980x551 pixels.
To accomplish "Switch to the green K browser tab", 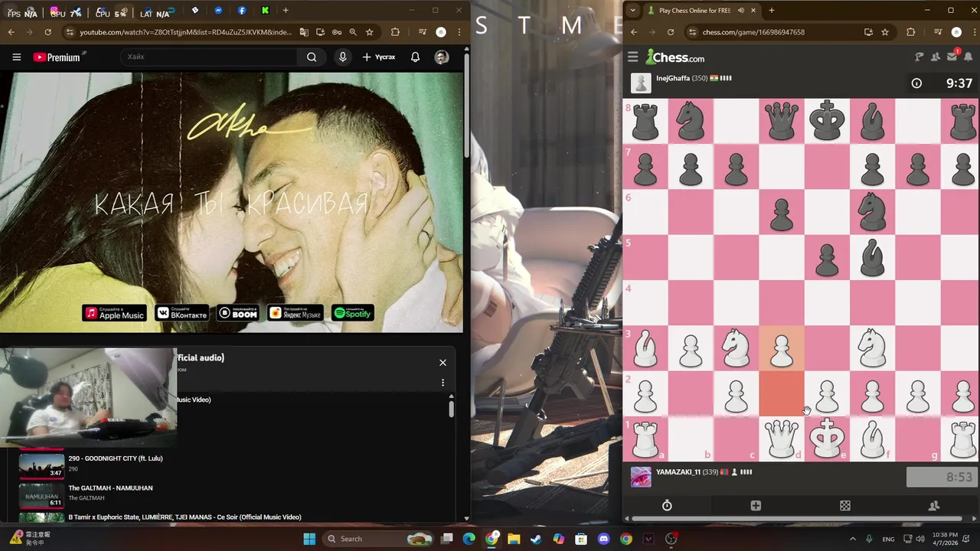I will coord(265,11).
